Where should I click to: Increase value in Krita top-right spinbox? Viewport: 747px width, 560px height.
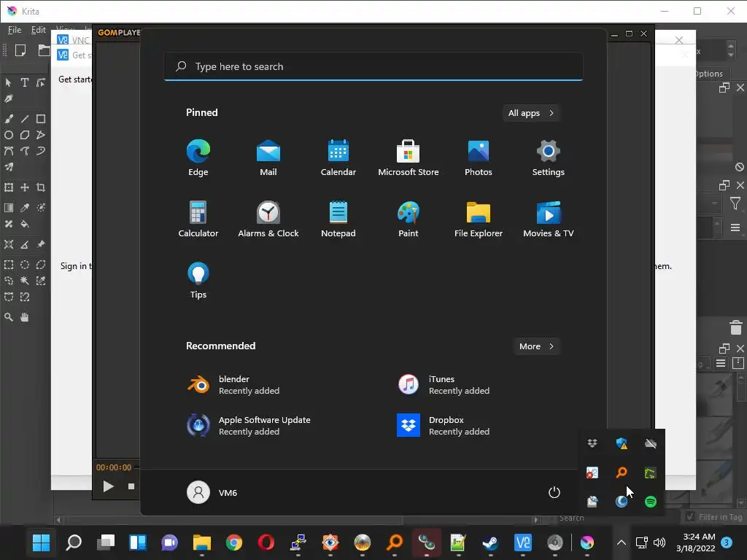coord(731,45)
